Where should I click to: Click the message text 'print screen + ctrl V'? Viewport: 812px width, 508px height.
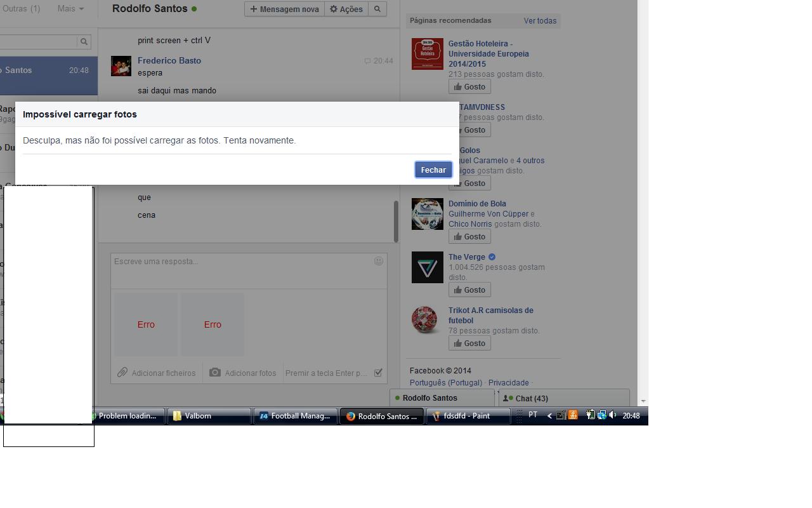coord(174,40)
